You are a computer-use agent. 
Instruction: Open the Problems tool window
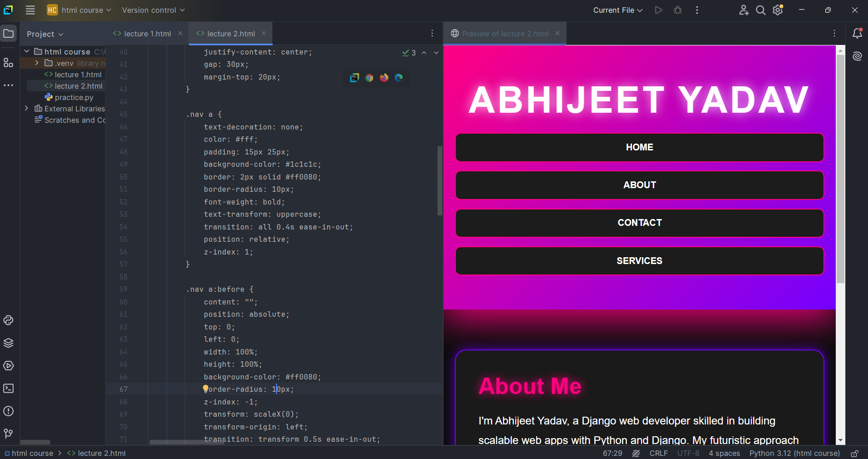pyautogui.click(x=9, y=411)
